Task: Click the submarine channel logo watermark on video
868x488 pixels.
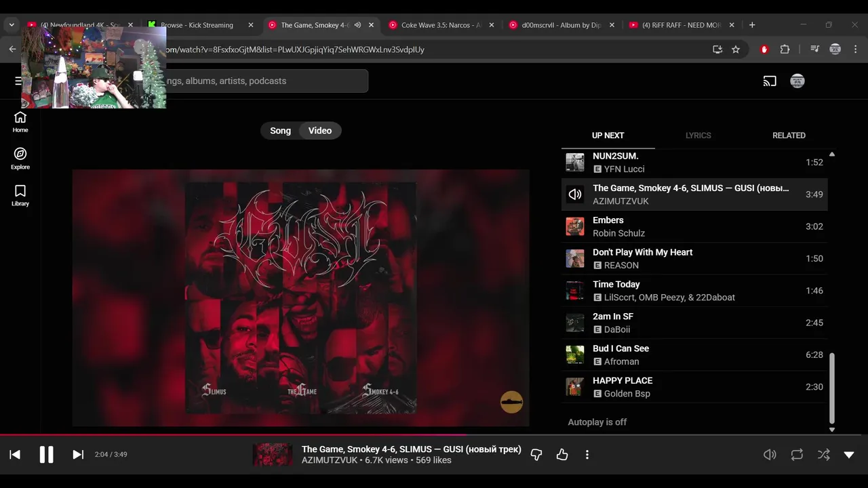Action: [512, 402]
